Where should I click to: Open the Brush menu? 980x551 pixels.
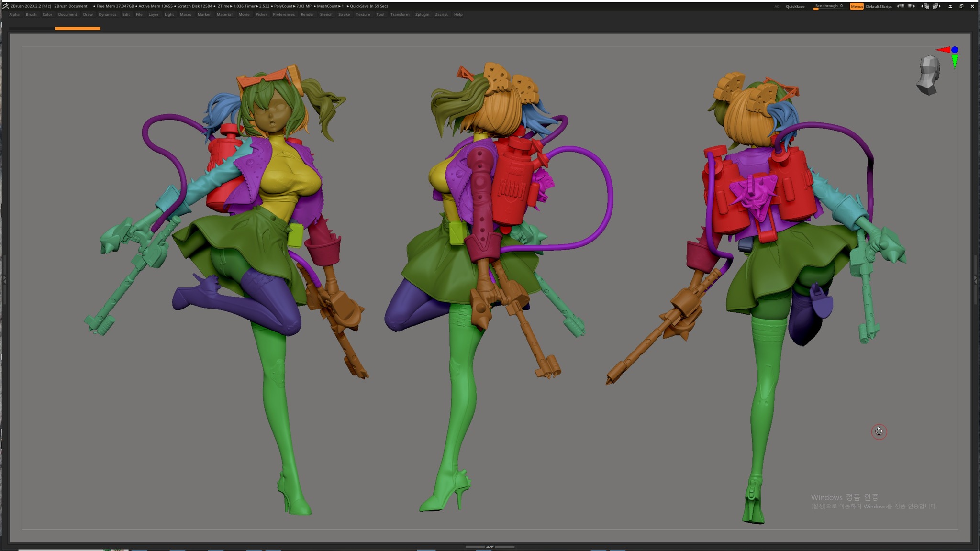click(31, 15)
